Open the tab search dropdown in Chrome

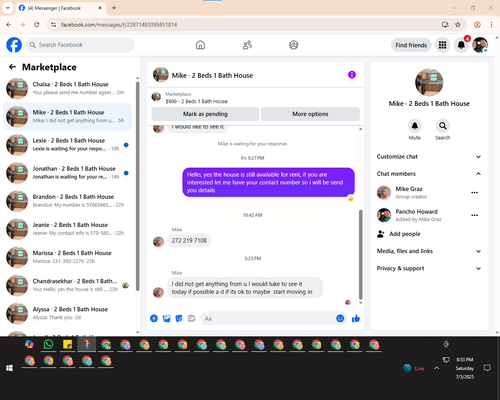[8, 8]
